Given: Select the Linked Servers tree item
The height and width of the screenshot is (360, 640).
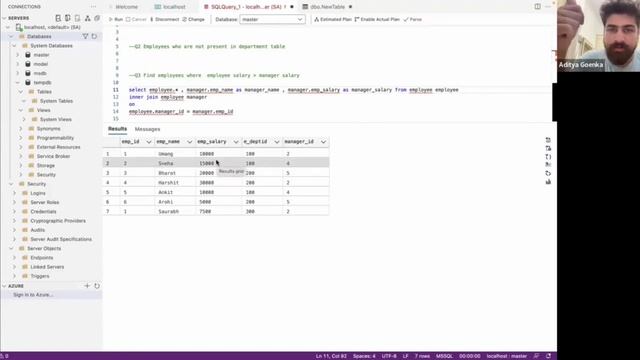Looking at the screenshot, I should (47, 267).
